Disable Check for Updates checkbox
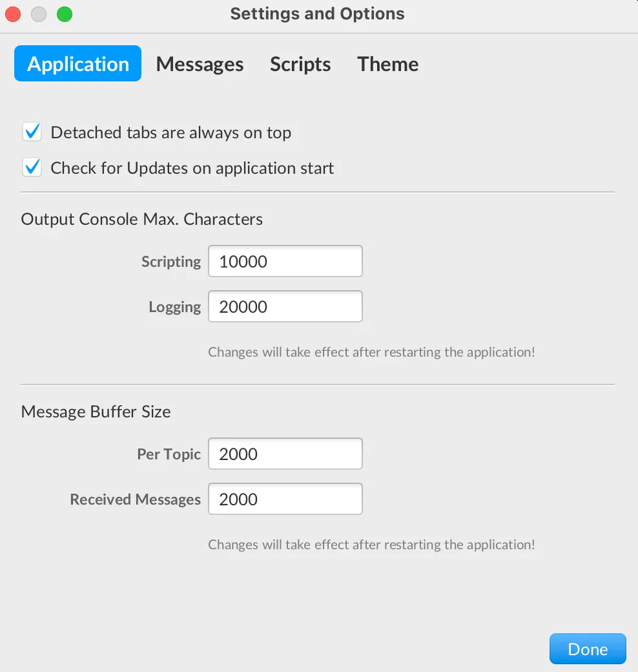This screenshot has width=638, height=672. point(32,167)
